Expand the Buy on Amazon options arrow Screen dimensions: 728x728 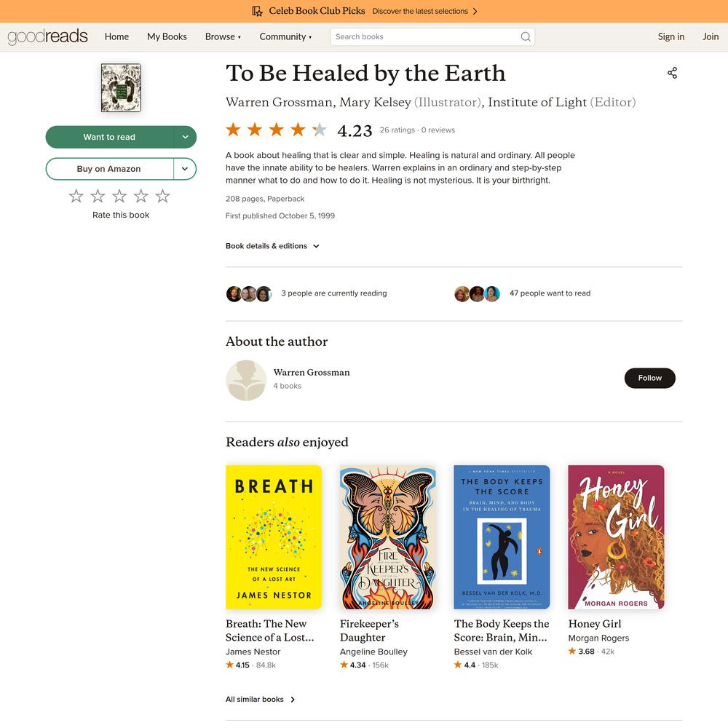[x=185, y=169]
